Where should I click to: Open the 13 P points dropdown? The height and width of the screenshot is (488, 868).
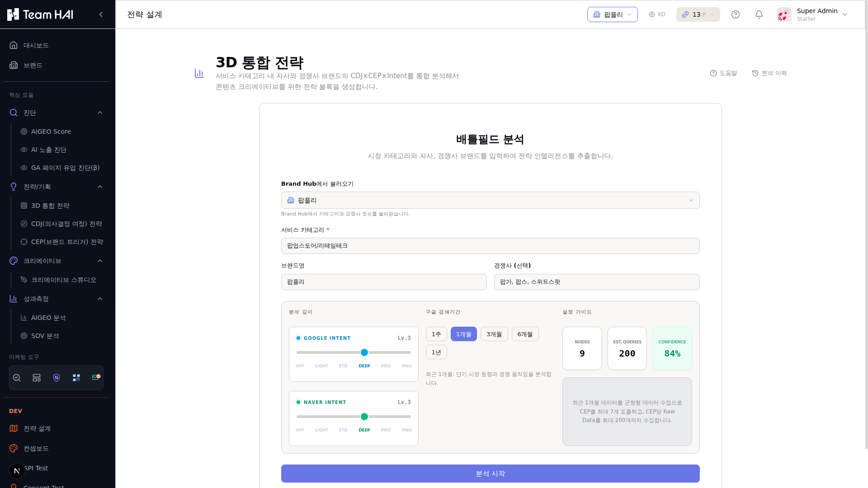click(x=698, y=14)
